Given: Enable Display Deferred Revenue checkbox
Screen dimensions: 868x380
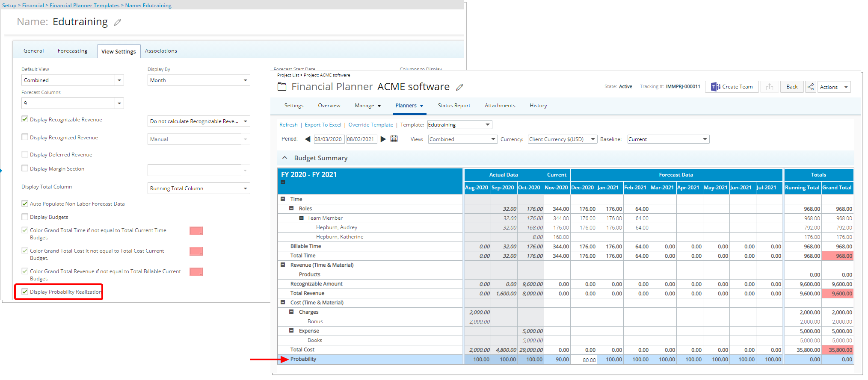Looking at the screenshot, I should coord(25,154).
